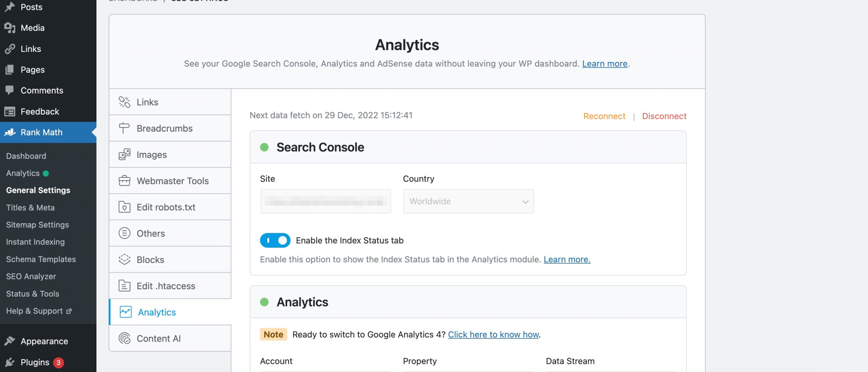Toggle Search Console connection status

pyautogui.click(x=264, y=147)
